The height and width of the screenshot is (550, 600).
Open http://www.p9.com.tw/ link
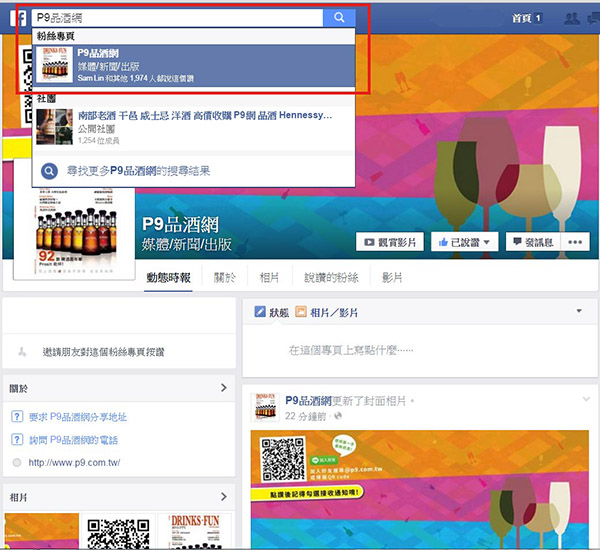pyautogui.click(x=74, y=463)
